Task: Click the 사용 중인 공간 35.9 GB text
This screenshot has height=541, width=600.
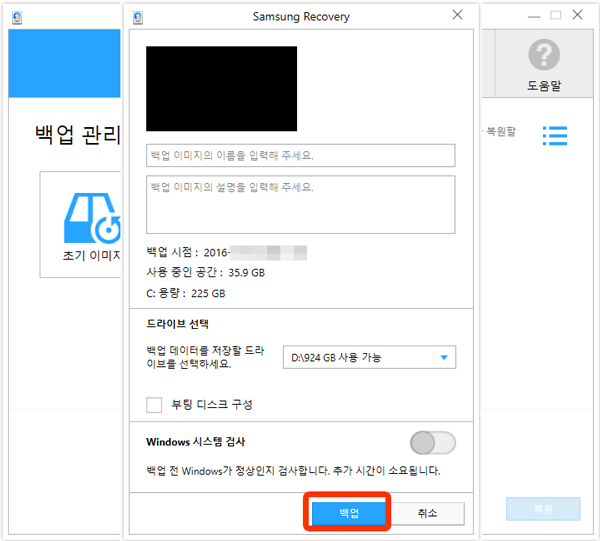Action: pyautogui.click(x=205, y=272)
